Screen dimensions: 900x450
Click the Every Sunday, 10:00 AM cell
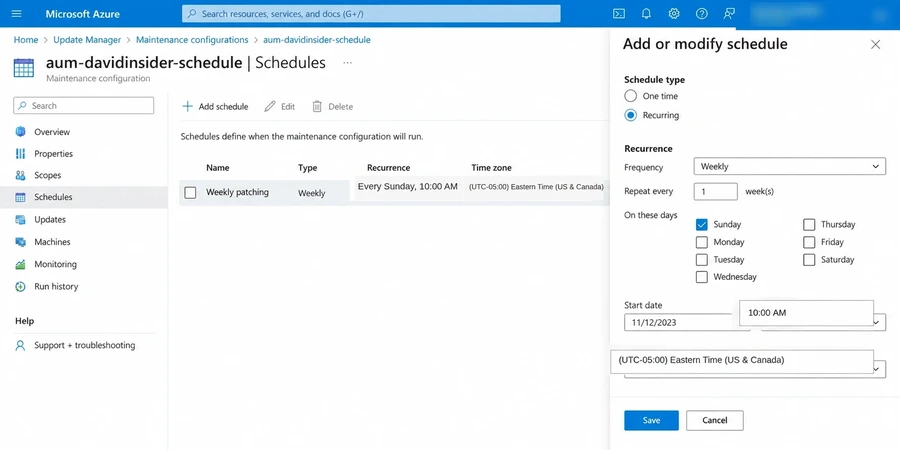click(x=408, y=187)
